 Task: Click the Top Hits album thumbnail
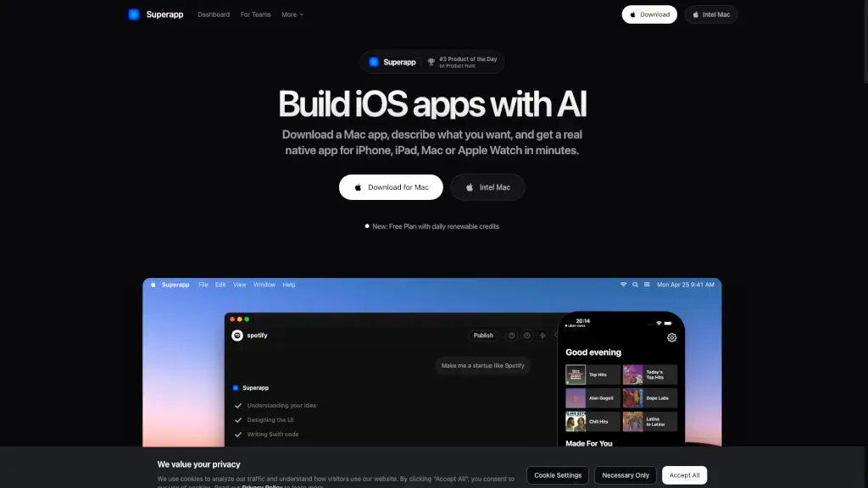point(576,374)
